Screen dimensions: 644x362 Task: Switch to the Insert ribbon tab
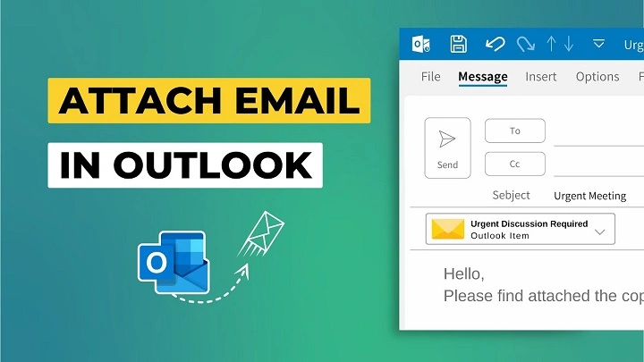pyautogui.click(x=540, y=77)
